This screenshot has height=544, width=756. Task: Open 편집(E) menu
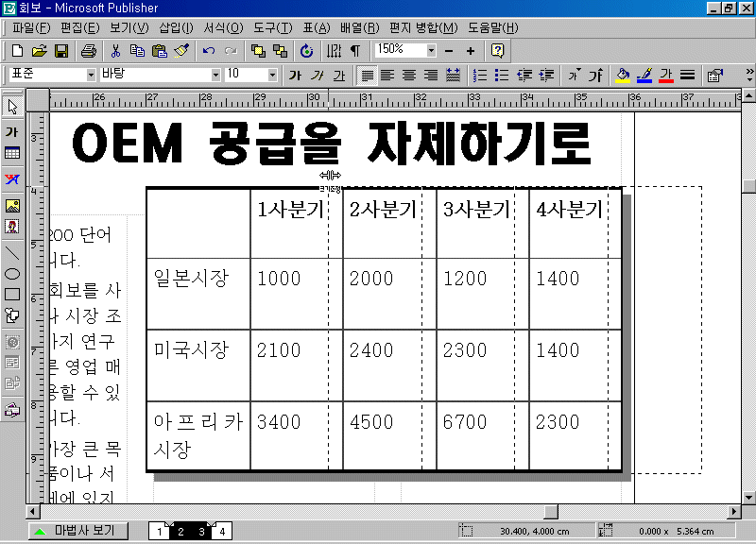80,28
